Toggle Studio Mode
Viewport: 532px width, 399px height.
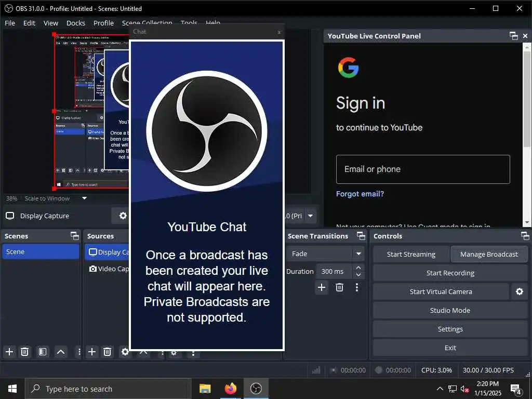(450, 311)
